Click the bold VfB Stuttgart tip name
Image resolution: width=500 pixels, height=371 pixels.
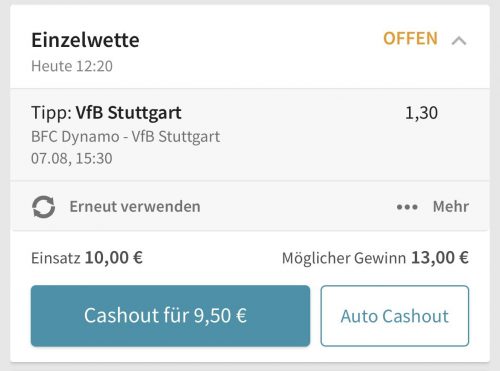pos(129,113)
